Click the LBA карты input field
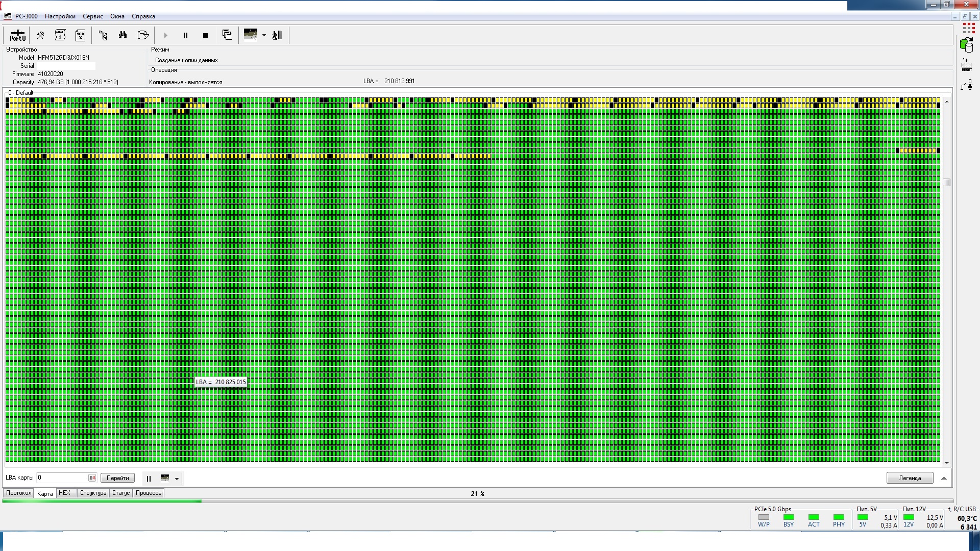 pyautogui.click(x=61, y=478)
